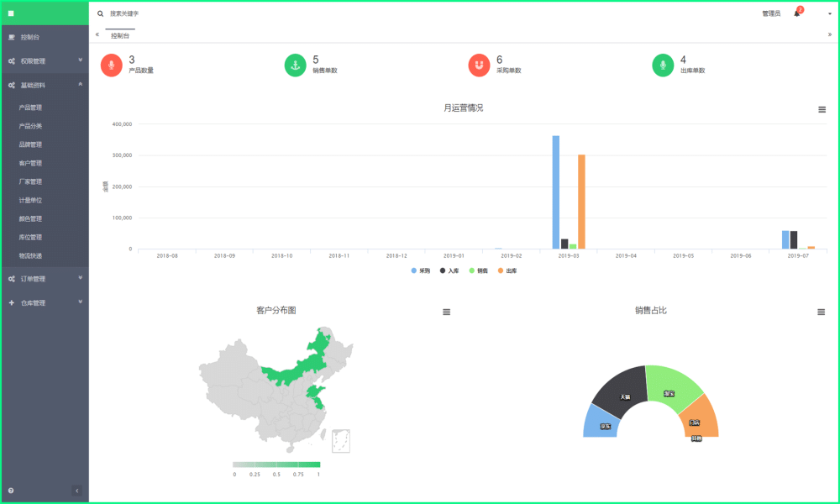Click the 月运营情况 chart title

(x=464, y=108)
